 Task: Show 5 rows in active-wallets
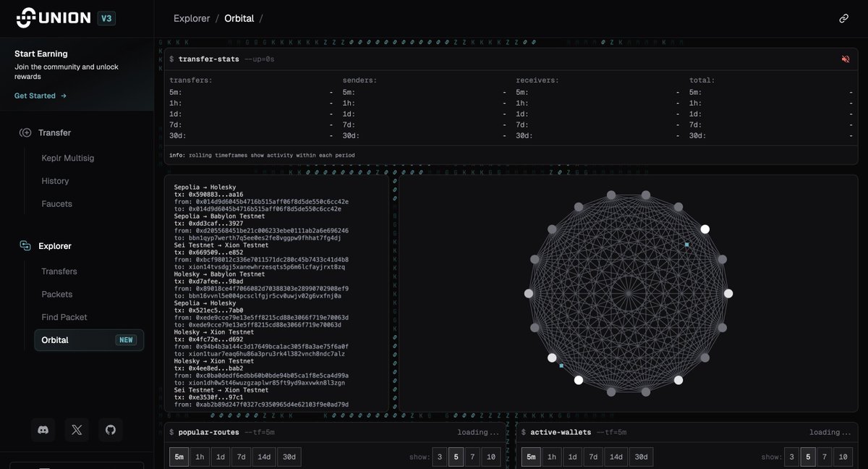coord(809,457)
